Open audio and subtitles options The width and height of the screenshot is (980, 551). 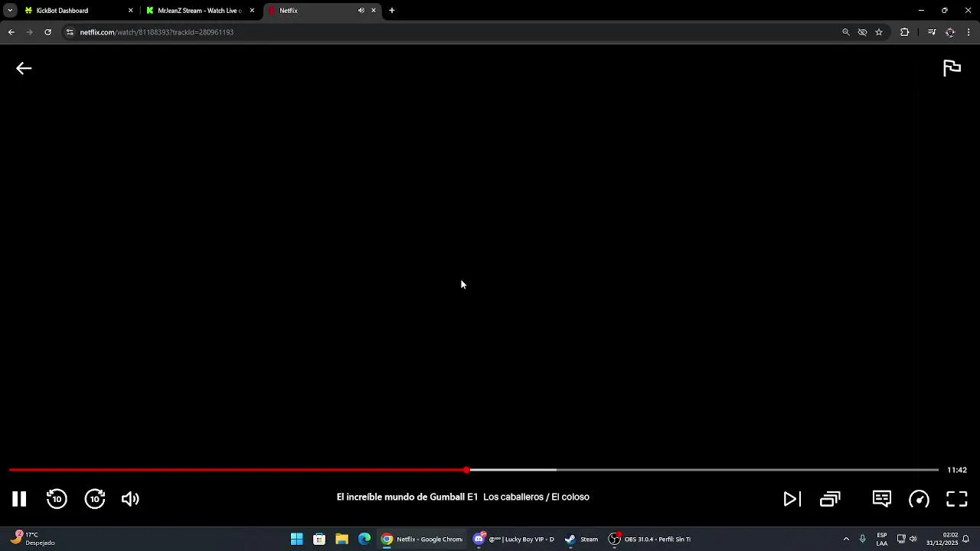coord(882,499)
